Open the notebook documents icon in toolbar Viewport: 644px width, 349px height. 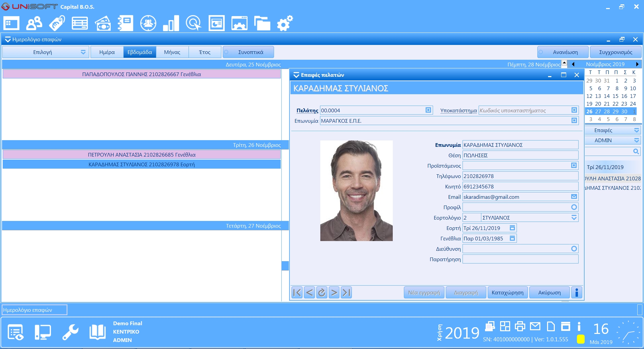click(x=125, y=23)
